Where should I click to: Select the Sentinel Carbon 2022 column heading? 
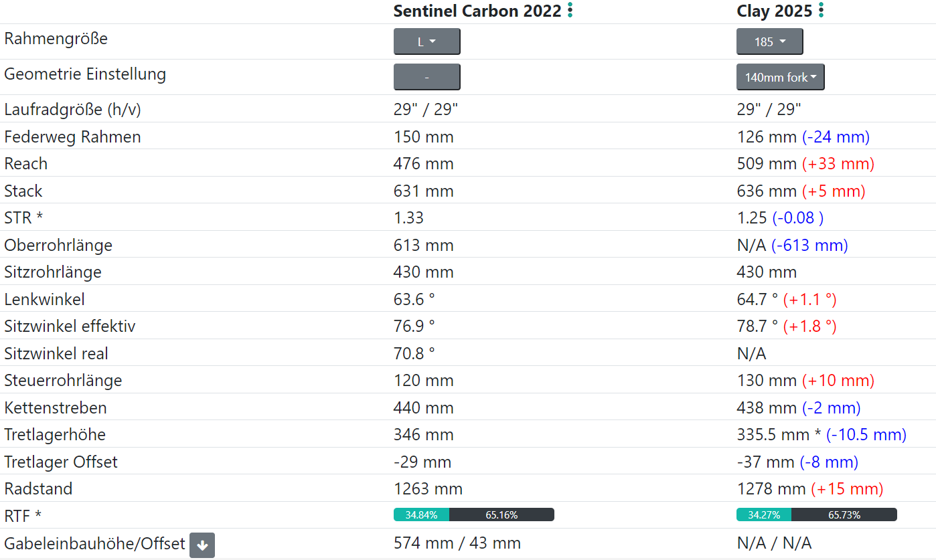477,11
